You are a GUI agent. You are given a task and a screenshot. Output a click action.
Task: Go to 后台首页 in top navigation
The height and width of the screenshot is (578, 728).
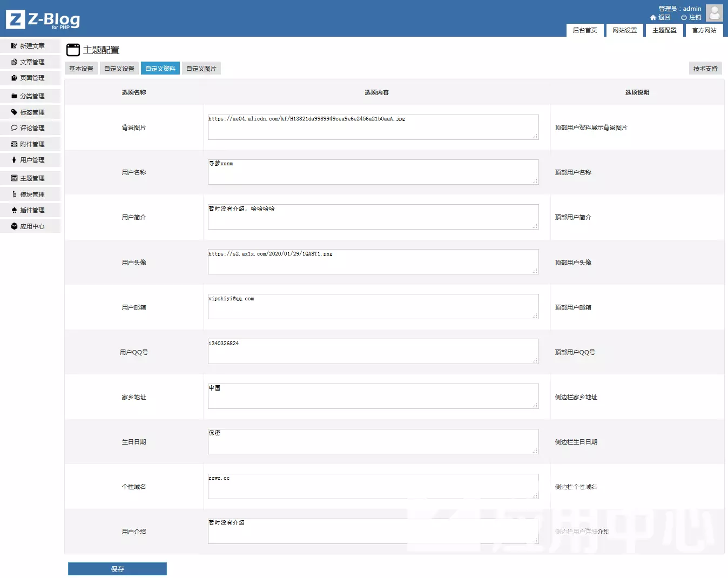pyautogui.click(x=585, y=30)
